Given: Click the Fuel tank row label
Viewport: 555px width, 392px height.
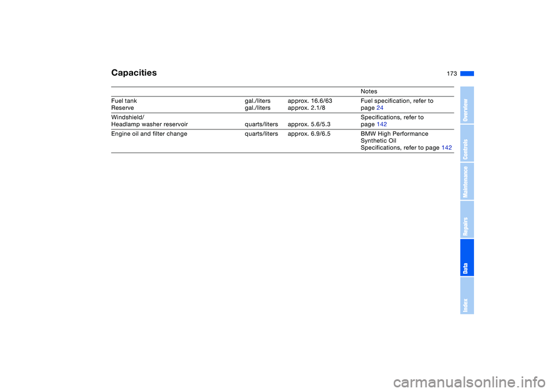Looking at the screenshot, I should click(x=124, y=101).
